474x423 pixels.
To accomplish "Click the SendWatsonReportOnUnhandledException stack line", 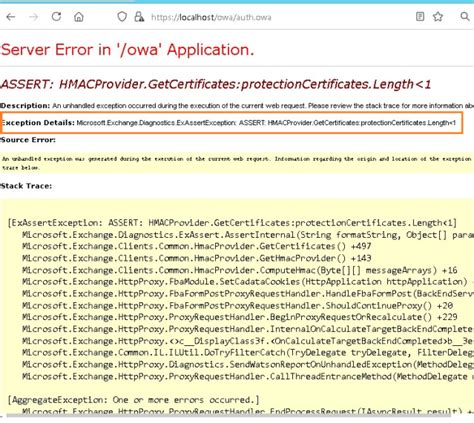I will click(x=248, y=365).
